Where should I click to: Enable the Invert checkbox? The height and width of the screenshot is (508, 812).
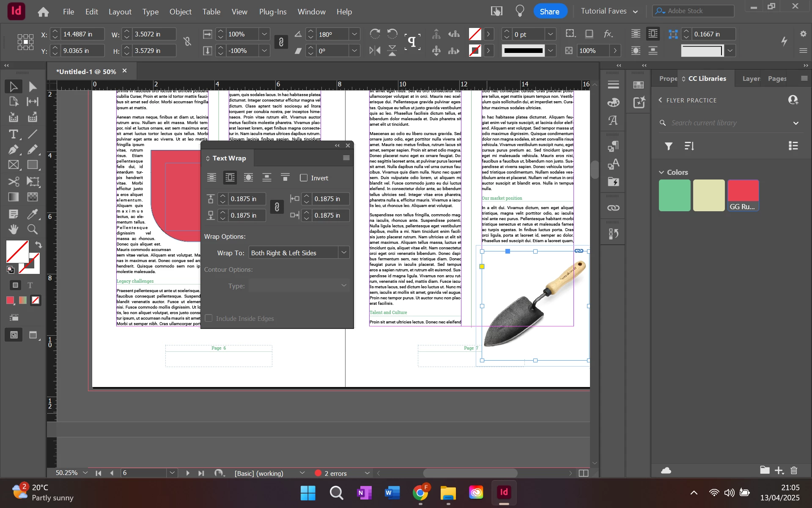coord(304,178)
